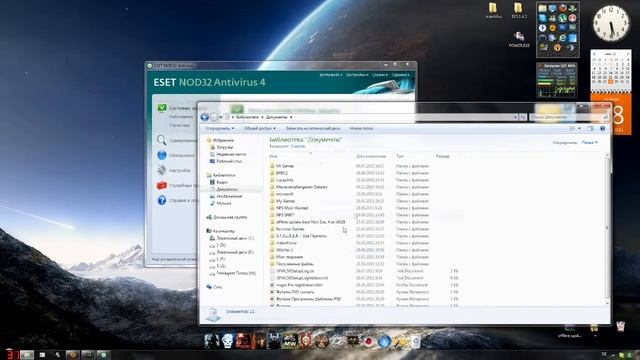Image resolution: width=640 pixels, height=360 pixels.
Task: Open red toolbox Tools icon in ESET
Action: (162, 185)
